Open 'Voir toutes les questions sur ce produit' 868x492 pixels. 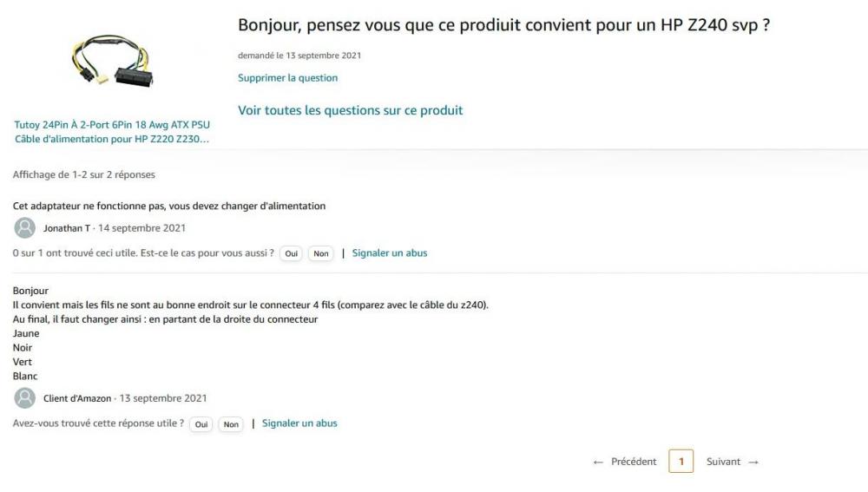pyautogui.click(x=350, y=111)
